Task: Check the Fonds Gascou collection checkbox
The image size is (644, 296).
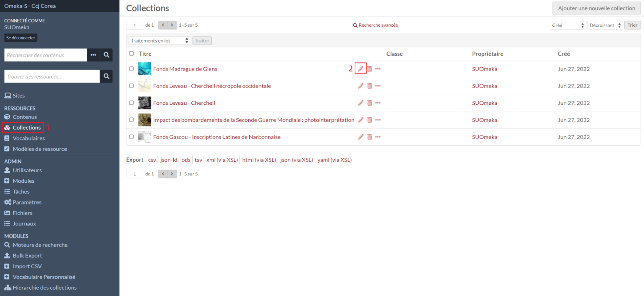Action: (x=131, y=137)
